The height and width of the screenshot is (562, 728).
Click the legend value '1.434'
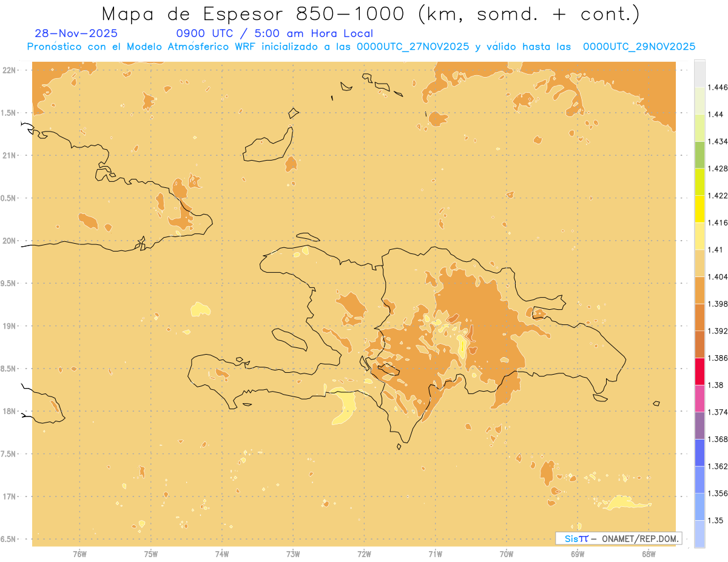coord(718,141)
